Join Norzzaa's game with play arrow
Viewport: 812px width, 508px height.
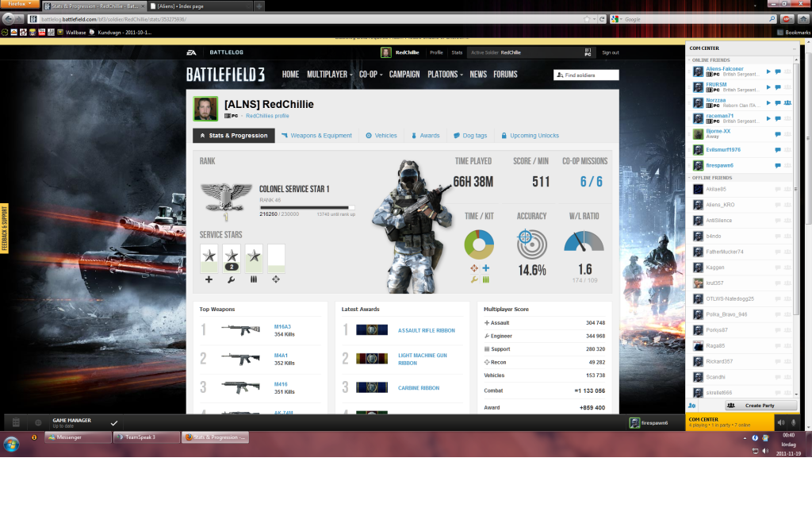coord(768,102)
